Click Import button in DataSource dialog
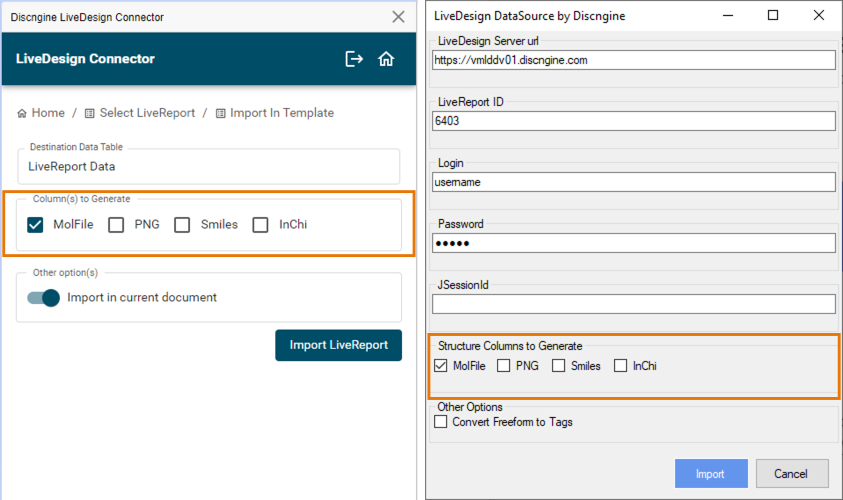 click(711, 474)
